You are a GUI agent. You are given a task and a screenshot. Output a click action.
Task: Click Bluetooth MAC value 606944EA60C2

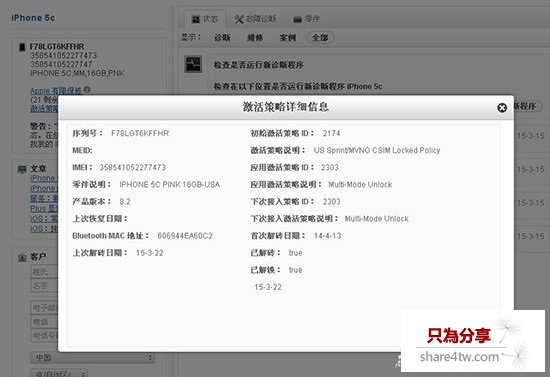tap(185, 236)
